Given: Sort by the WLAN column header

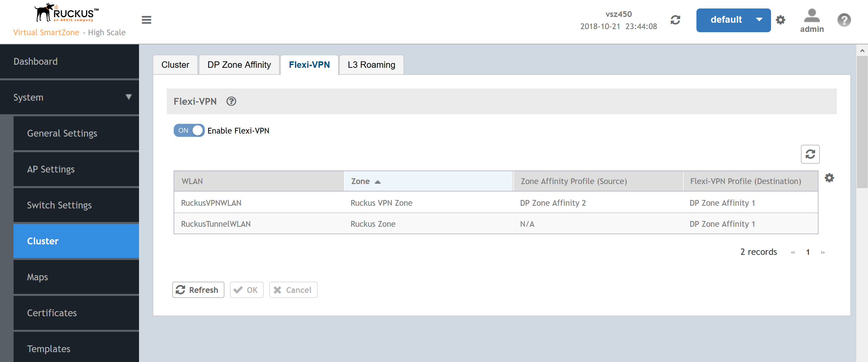Looking at the screenshot, I should pos(259,181).
